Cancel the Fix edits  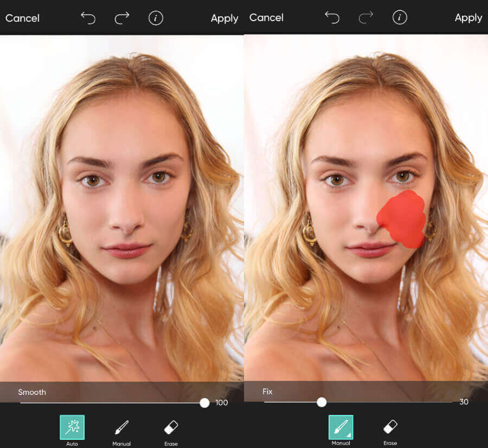point(266,17)
